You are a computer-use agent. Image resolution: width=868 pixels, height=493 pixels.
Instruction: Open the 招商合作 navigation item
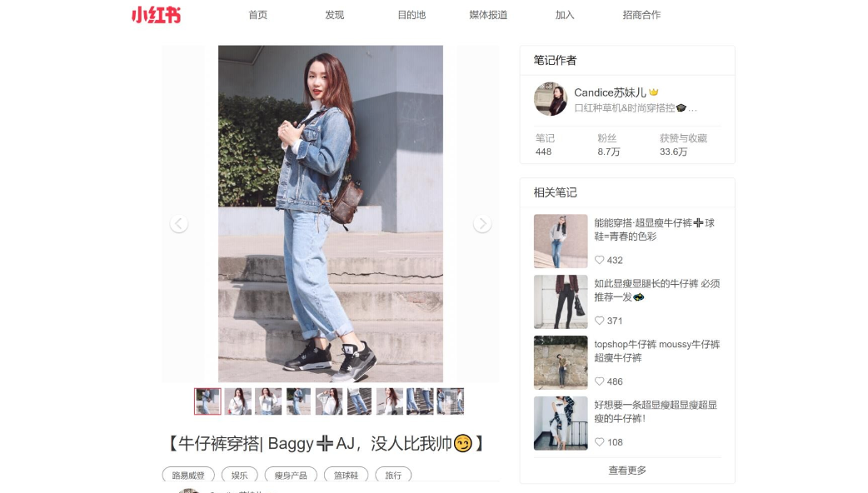point(641,15)
